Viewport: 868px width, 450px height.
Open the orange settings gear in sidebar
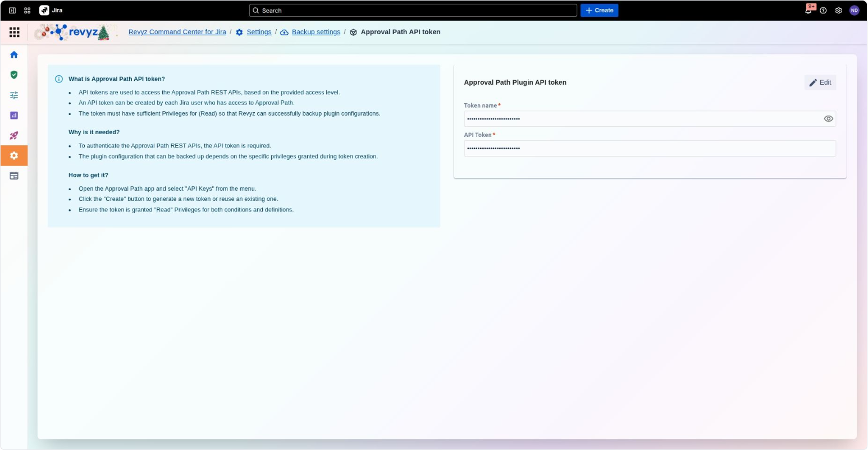tap(14, 155)
